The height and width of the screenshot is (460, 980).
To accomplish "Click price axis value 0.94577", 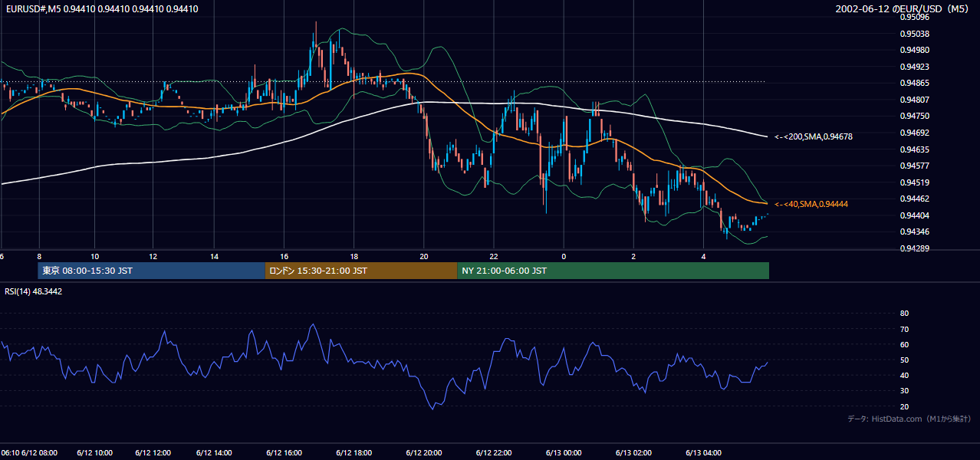I will coord(914,166).
